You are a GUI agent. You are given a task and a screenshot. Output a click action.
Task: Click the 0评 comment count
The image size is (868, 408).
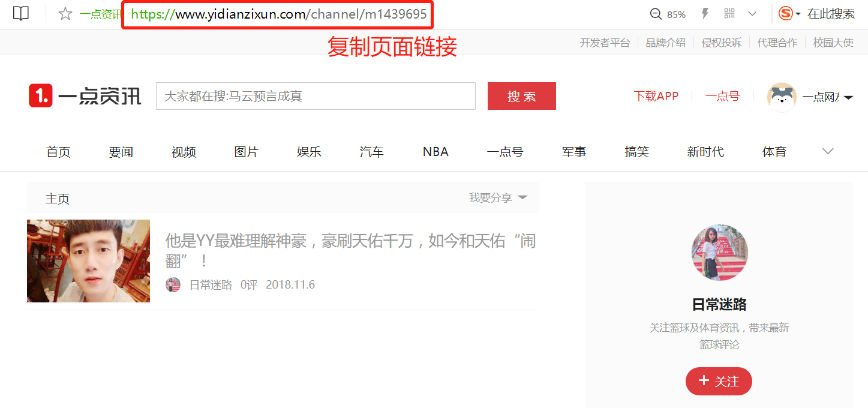pyautogui.click(x=249, y=285)
